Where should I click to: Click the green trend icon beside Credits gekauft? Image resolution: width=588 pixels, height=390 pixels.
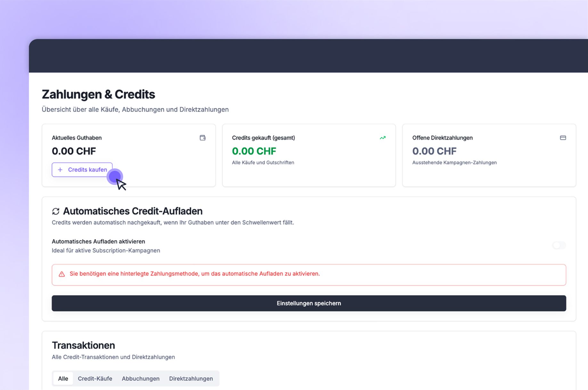[x=382, y=138]
